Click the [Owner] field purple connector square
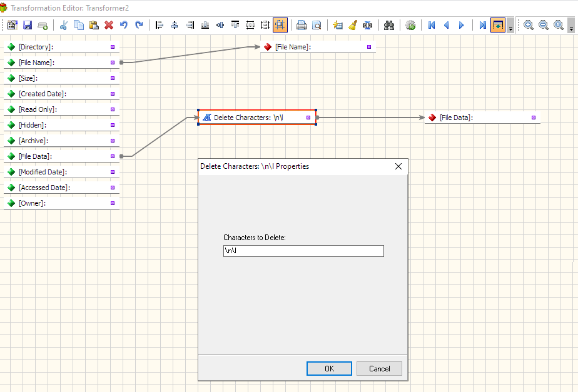The width and height of the screenshot is (578, 392). (x=113, y=203)
